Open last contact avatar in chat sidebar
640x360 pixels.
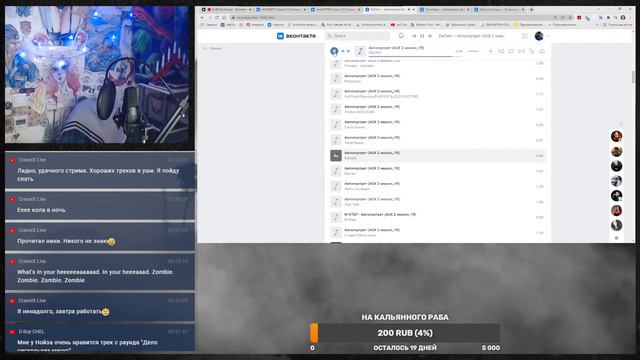click(x=616, y=225)
